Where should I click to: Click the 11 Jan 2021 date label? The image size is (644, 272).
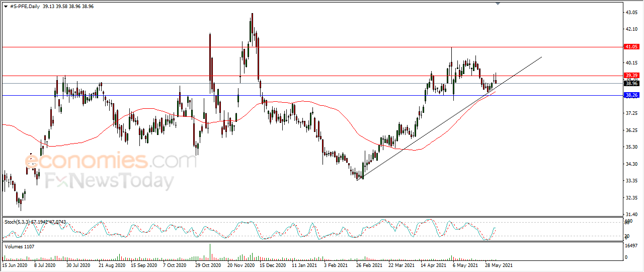point(305,264)
